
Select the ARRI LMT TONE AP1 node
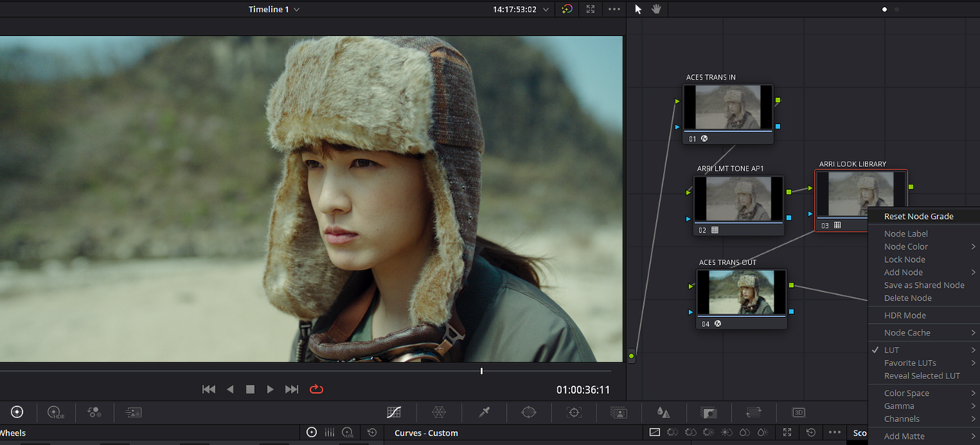point(739,205)
